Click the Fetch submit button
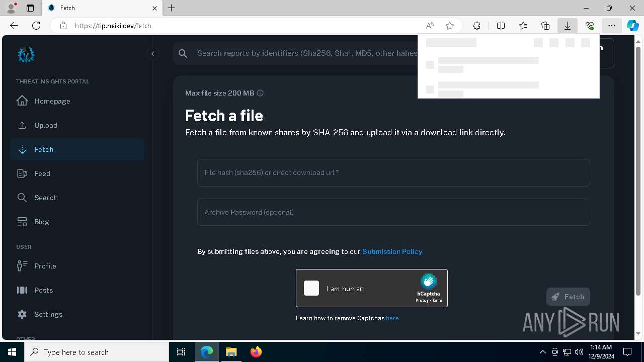Image resolution: width=644 pixels, height=362 pixels. [x=568, y=297]
